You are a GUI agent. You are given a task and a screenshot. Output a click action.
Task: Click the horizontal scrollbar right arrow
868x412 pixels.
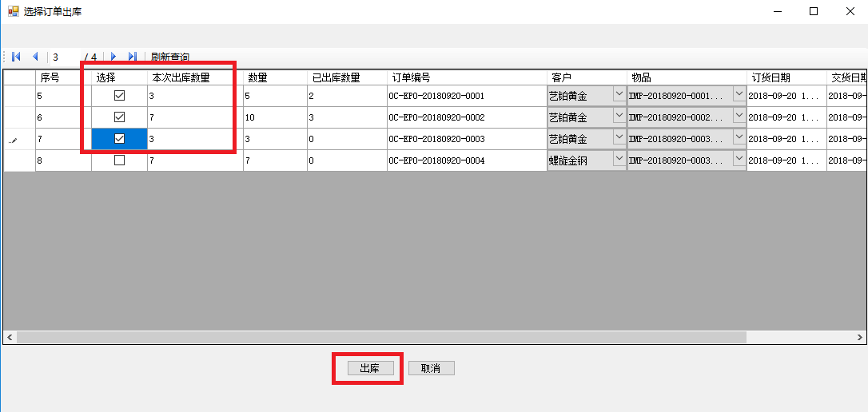click(858, 337)
